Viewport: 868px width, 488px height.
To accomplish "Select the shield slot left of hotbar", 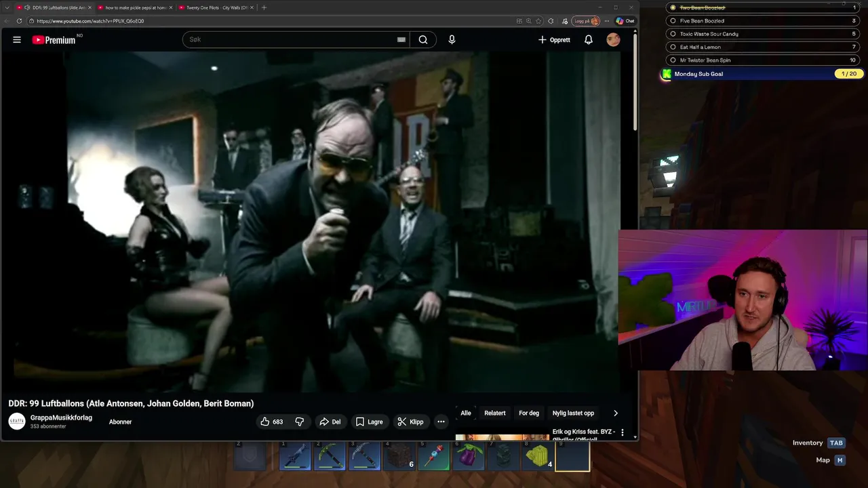I will pyautogui.click(x=251, y=456).
